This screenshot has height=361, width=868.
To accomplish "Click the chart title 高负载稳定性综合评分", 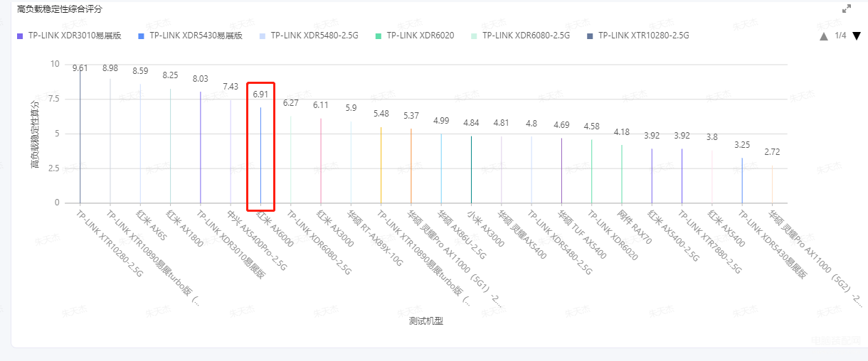I will 60,9.
